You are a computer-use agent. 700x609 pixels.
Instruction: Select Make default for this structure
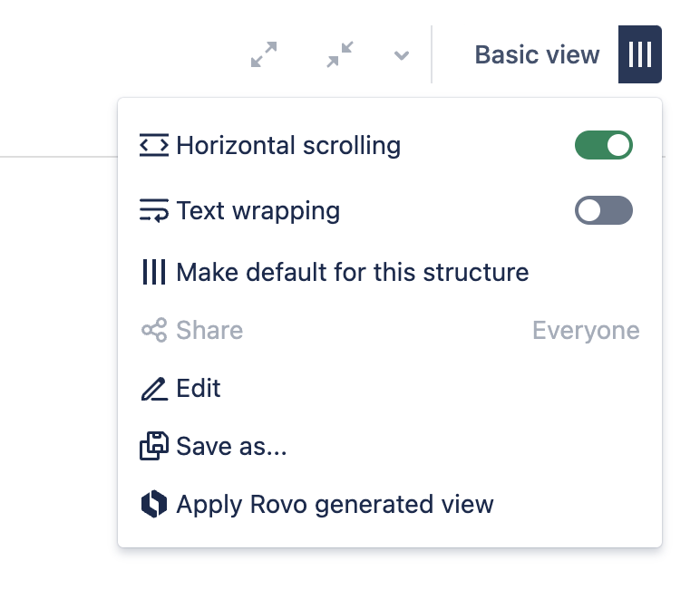pyautogui.click(x=353, y=272)
